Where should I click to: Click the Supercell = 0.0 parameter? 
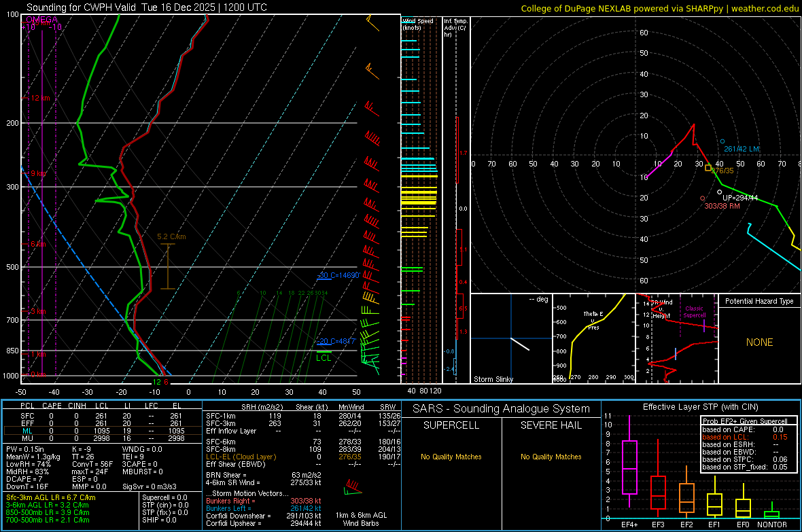pyautogui.click(x=164, y=497)
